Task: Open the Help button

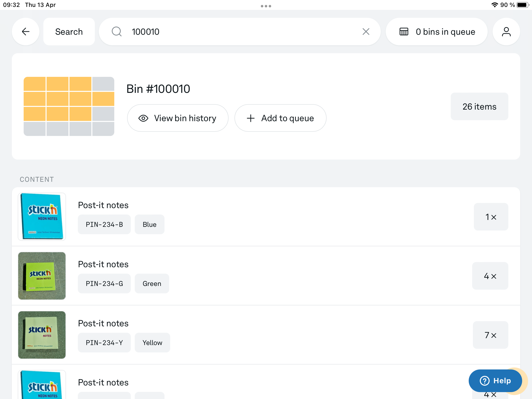Action: click(495, 381)
